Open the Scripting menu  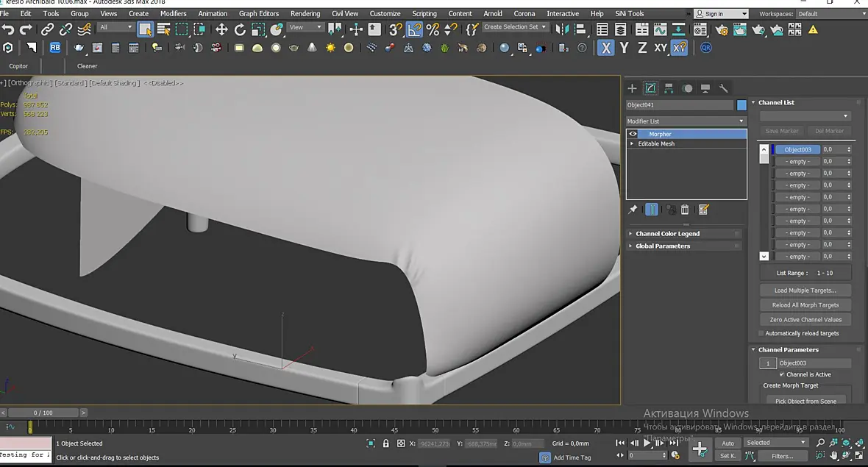pos(424,13)
